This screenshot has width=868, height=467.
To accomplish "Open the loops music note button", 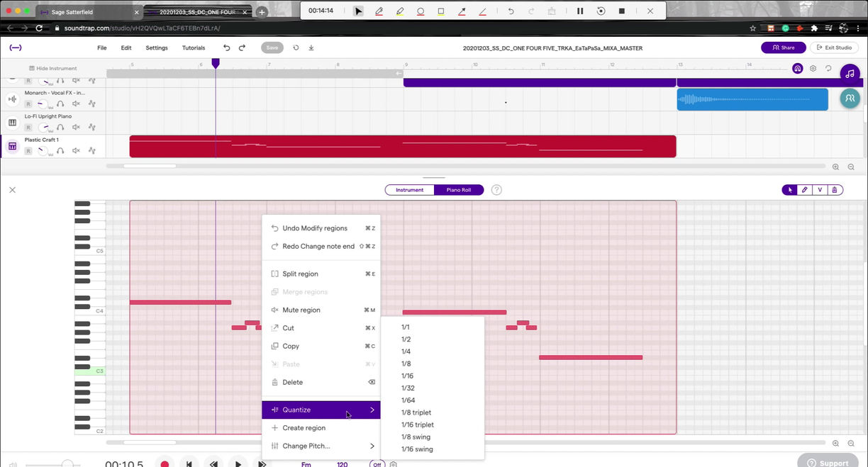I will [850, 74].
